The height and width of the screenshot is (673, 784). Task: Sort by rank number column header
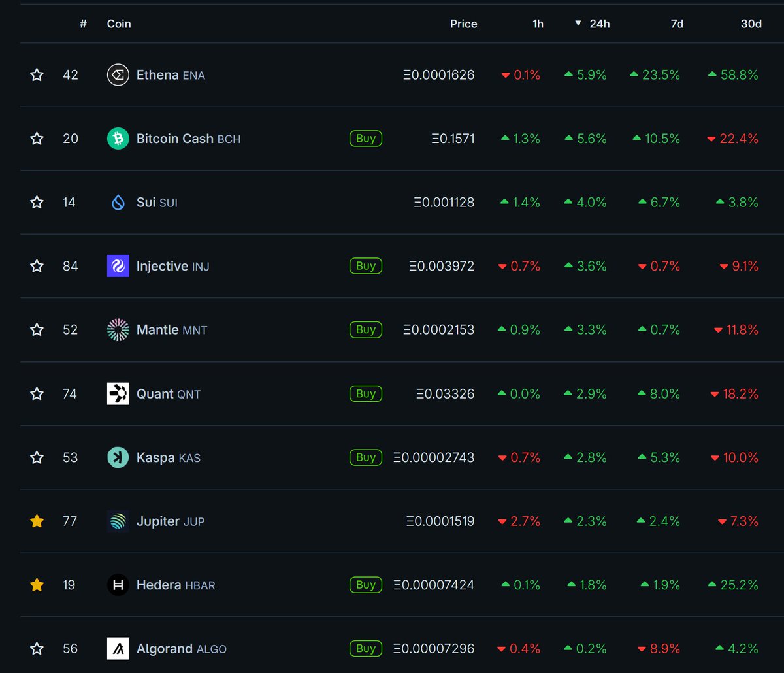[x=83, y=24]
